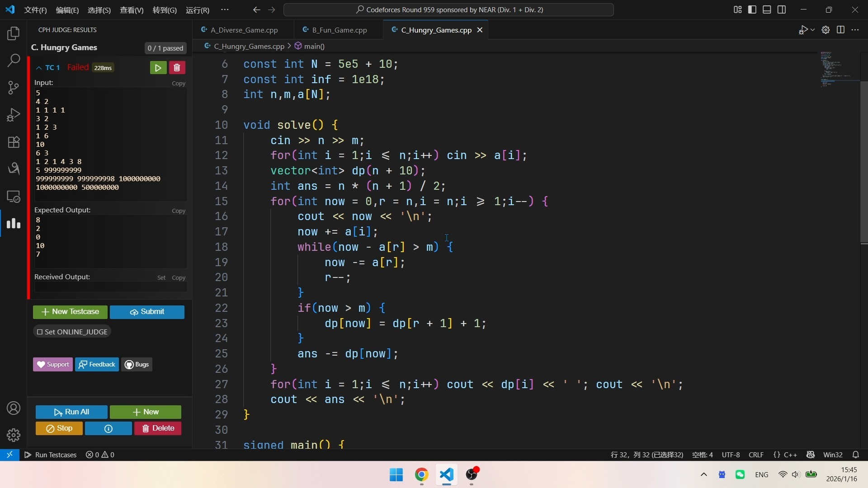868x488 pixels.
Task: Run test case TC 1 with green play icon
Action: tap(158, 68)
